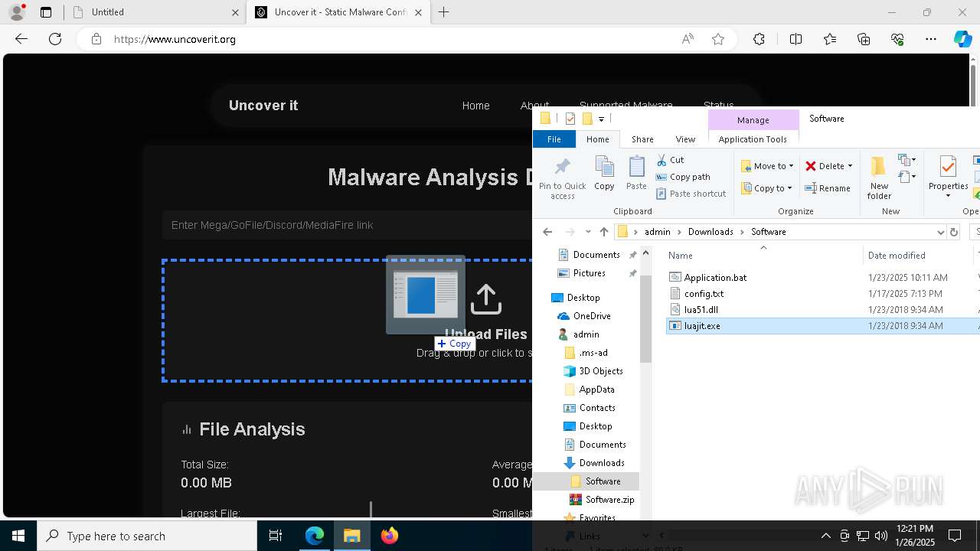The width and height of the screenshot is (980, 551).
Task: Open Copilot icon in Edge
Action: tap(962, 39)
